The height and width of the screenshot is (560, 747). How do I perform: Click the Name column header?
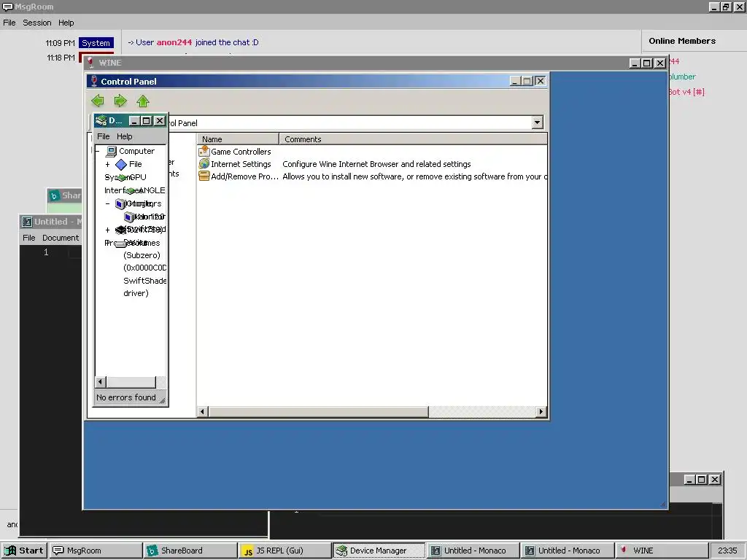point(238,139)
